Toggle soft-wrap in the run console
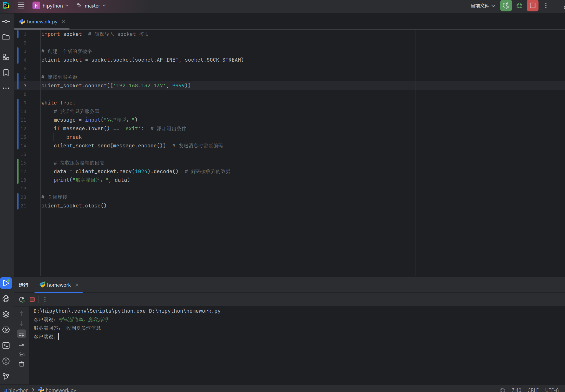This screenshot has width=565, height=392. [22, 334]
